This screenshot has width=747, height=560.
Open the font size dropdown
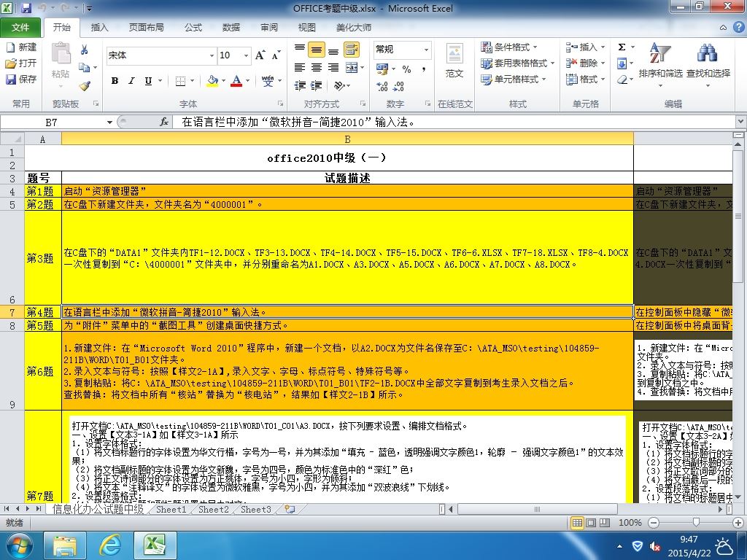(246, 55)
